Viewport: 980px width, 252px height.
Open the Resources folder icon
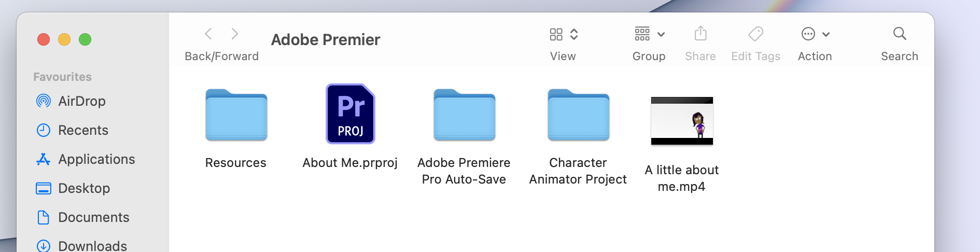236,115
